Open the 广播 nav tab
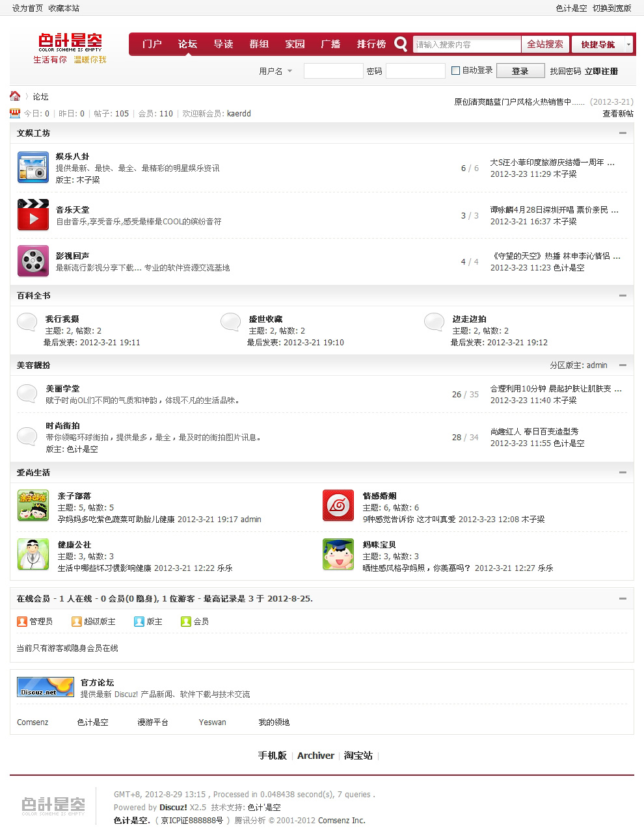Image resolution: width=644 pixels, height=833 pixels. click(x=330, y=44)
